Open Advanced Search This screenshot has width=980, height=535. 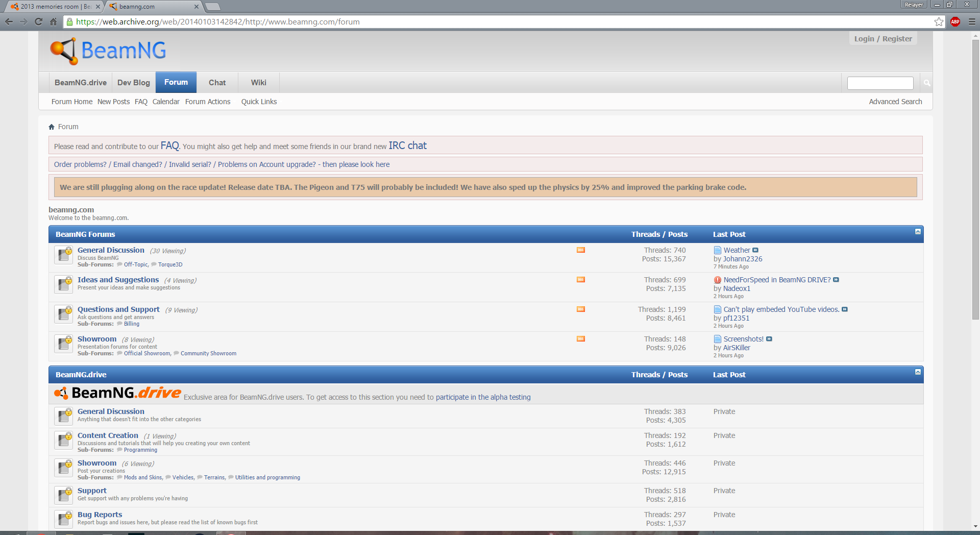(x=895, y=102)
